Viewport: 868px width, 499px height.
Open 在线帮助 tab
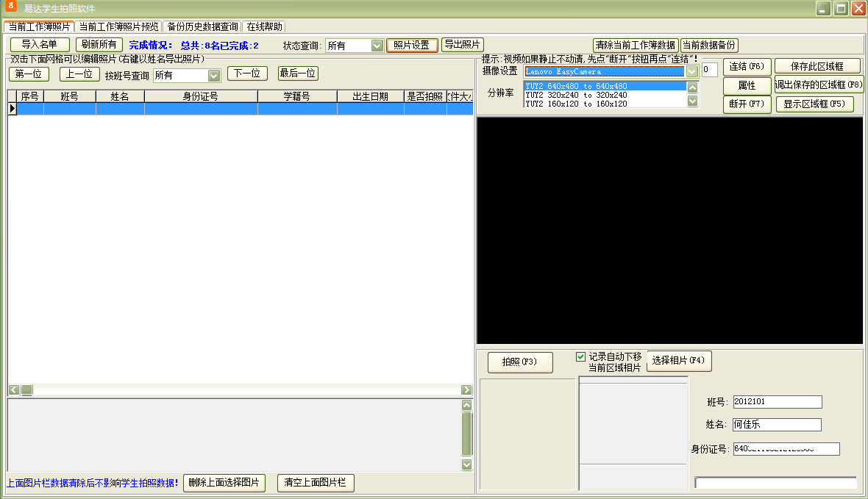pos(264,26)
